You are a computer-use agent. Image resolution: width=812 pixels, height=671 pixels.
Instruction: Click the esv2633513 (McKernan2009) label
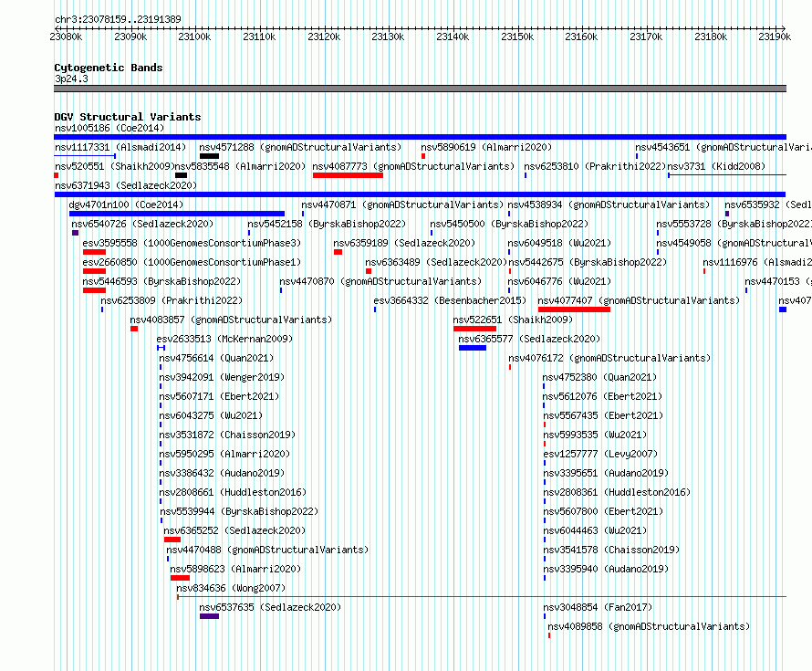(x=224, y=339)
